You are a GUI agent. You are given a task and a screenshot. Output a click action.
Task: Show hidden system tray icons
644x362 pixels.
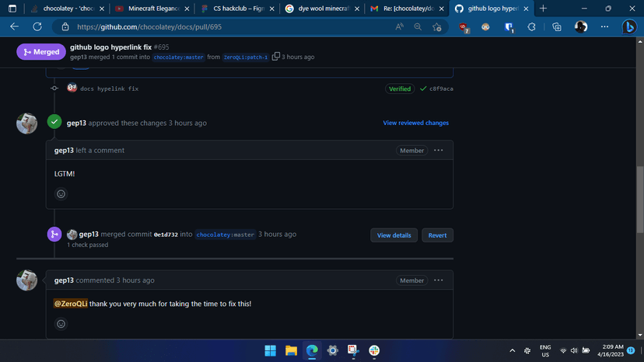coord(512,350)
